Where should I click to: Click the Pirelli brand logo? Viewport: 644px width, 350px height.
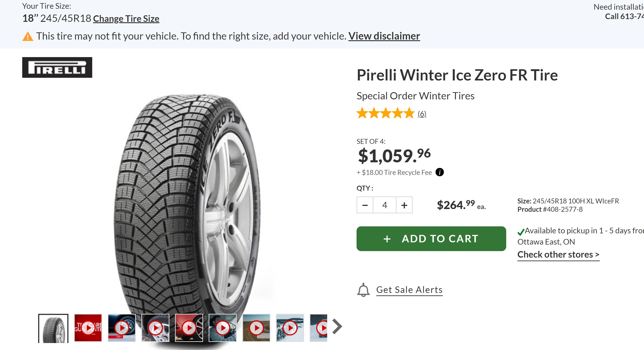[57, 68]
